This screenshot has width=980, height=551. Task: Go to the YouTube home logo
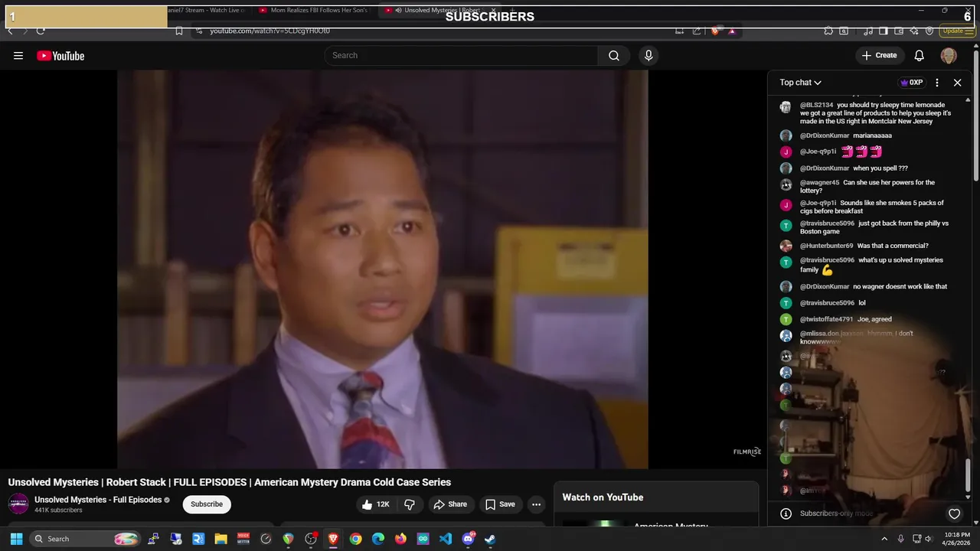(60, 56)
